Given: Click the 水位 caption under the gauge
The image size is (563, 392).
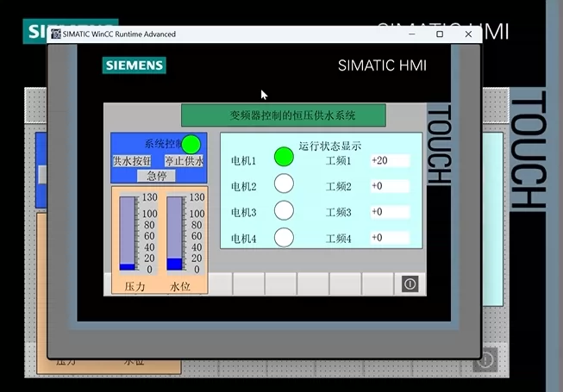Looking at the screenshot, I should [180, 286].
